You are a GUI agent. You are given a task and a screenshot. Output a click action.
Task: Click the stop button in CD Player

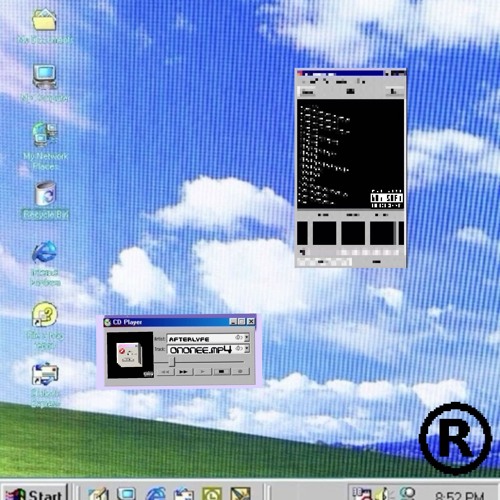[222, 371]
